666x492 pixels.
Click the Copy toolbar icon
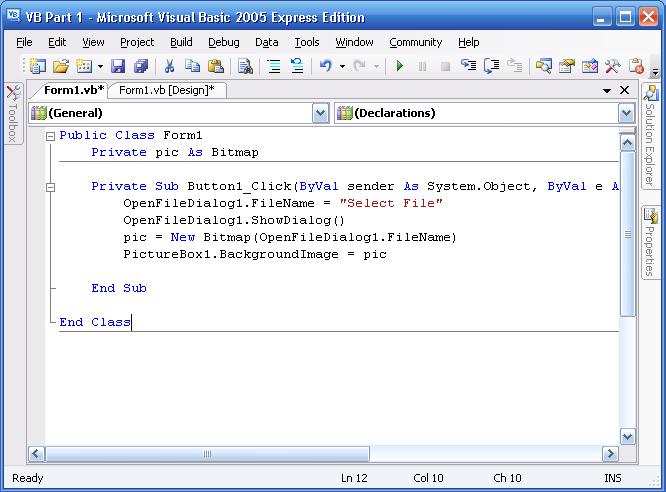pos(192,66)
